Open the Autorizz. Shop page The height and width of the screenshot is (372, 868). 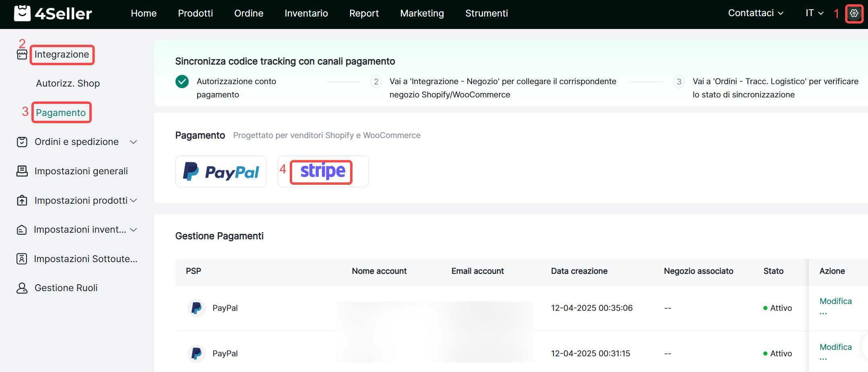coord(68,83)
